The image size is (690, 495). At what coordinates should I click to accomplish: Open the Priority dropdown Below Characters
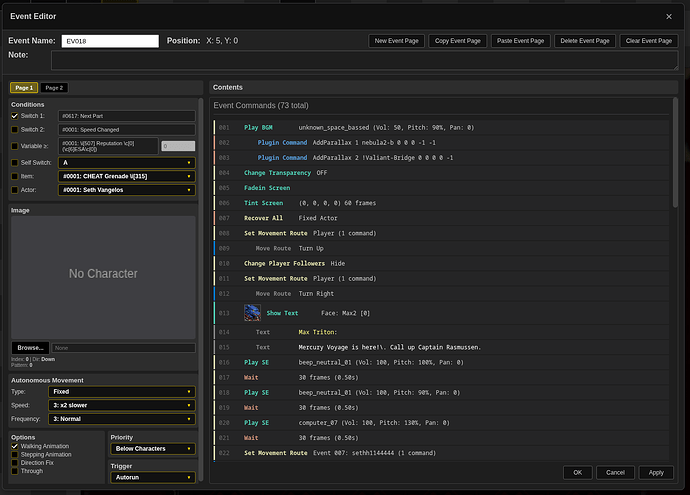pos(153,449)
